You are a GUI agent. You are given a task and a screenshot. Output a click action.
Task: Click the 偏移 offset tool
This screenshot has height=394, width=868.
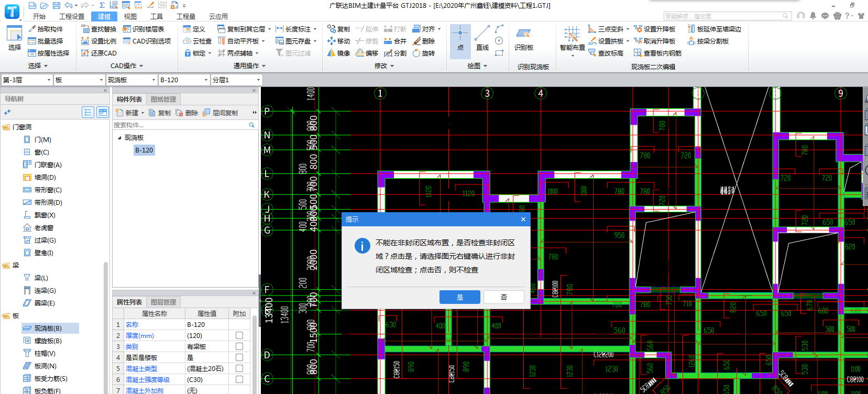367,53
